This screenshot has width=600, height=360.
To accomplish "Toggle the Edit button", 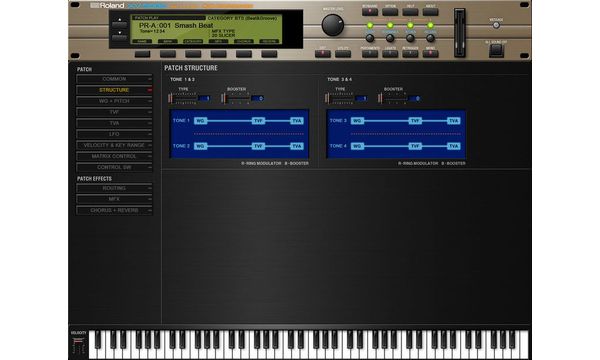I will pos(323,54).
